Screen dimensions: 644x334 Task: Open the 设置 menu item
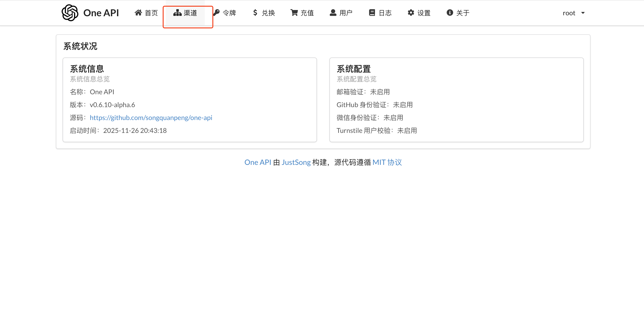[x=419, y=13]
